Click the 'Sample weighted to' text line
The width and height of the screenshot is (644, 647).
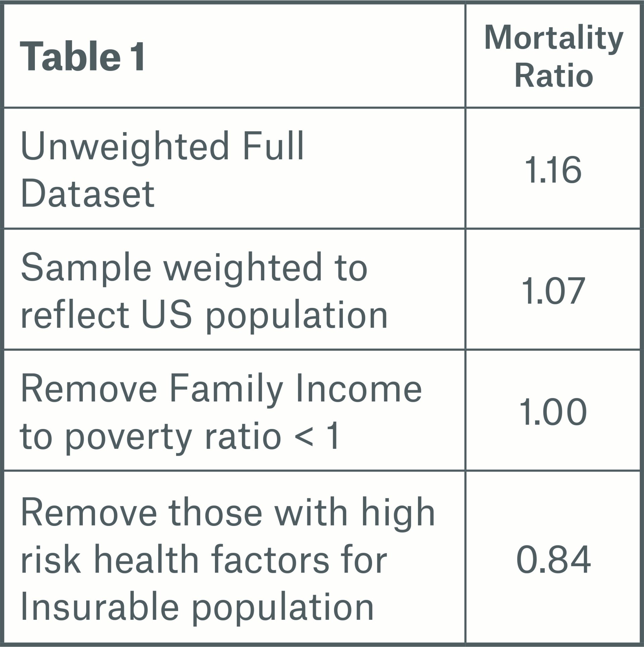[194, 268]
